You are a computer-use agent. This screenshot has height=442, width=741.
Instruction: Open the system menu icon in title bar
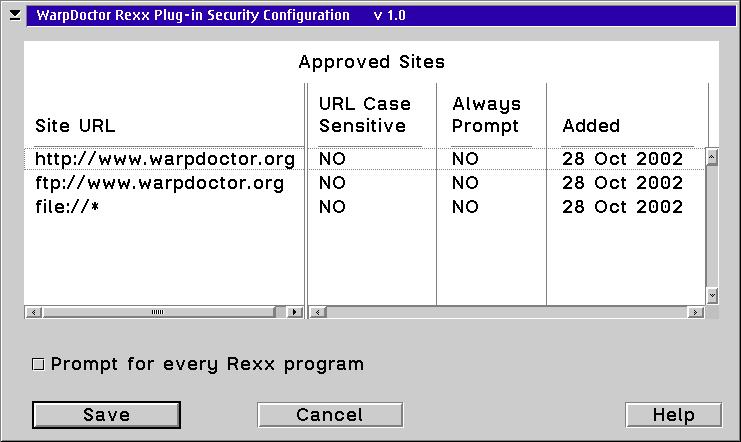point(15,16)
